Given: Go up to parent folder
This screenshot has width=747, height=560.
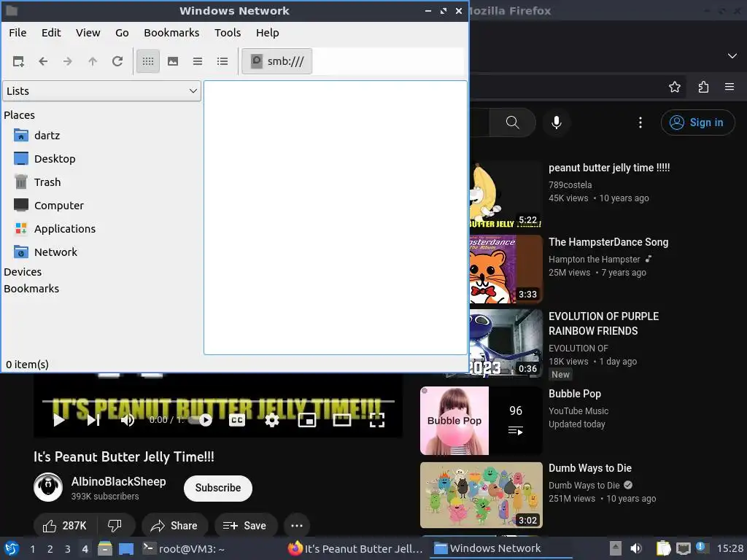Looking at the screenshot, I should [93, 61].
